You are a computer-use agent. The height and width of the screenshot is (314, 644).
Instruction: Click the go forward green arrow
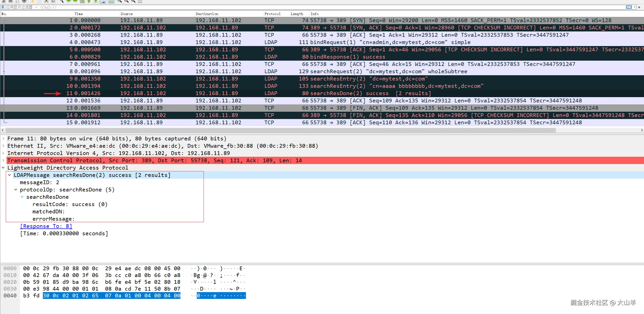[75, 1]
